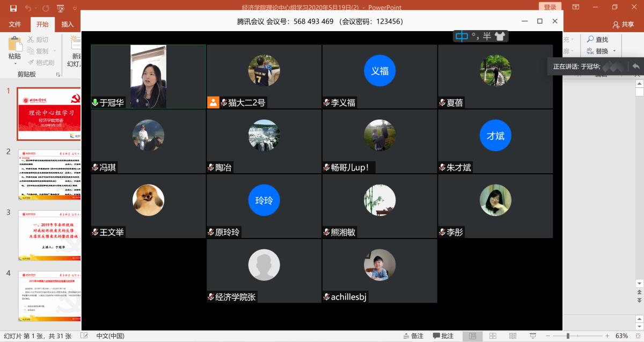Open the File (文件) menu tab

[x=14, y=24]
